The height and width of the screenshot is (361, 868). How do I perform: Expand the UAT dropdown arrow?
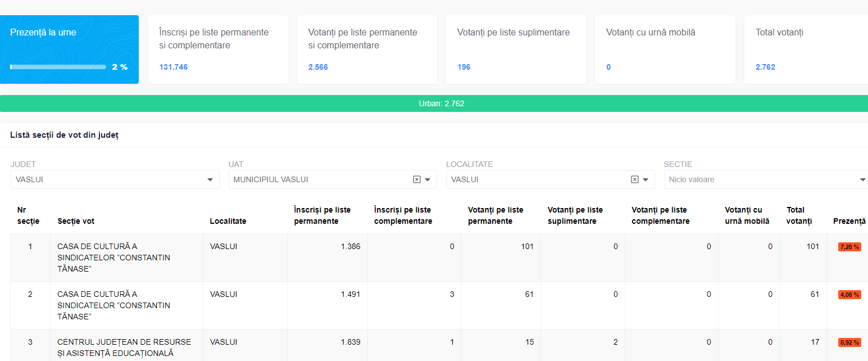(428, 180)
